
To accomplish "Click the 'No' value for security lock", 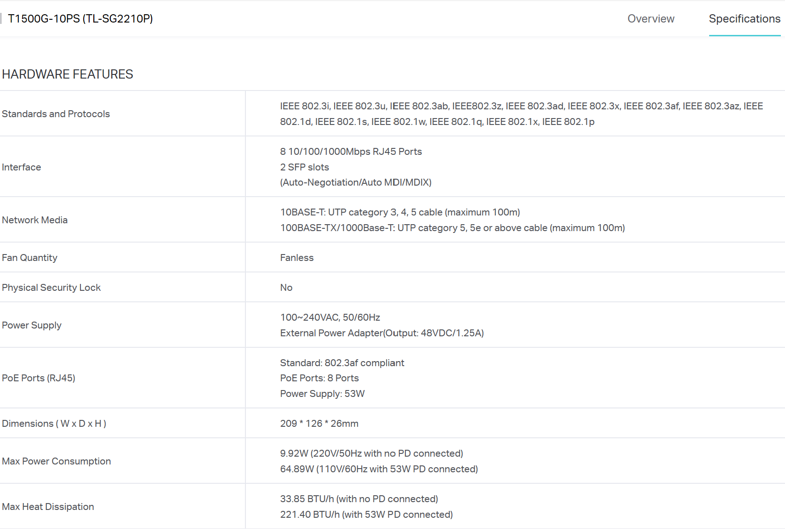I will 286,288.
